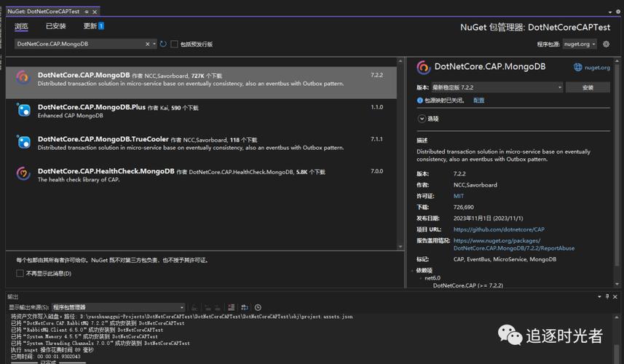Close the NuGet: DotNetCoreCAPTest tab
The image size is (624, 364).
tap(95, 12)
